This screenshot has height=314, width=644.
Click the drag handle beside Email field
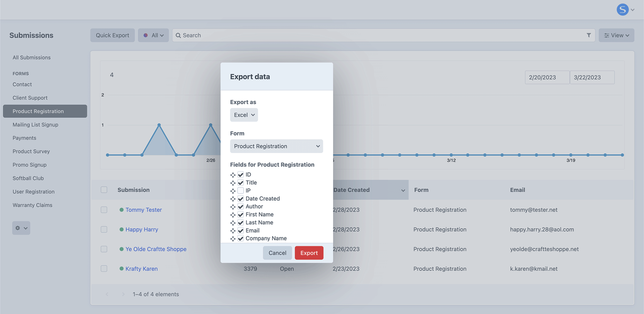(x=233, y=231)
